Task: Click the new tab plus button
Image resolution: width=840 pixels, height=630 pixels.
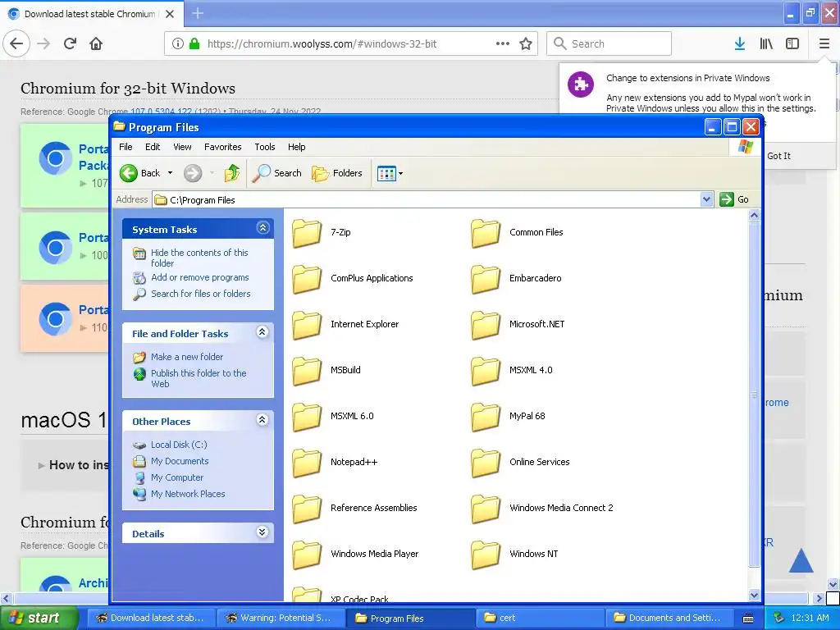Action: [x=198, y=13]
